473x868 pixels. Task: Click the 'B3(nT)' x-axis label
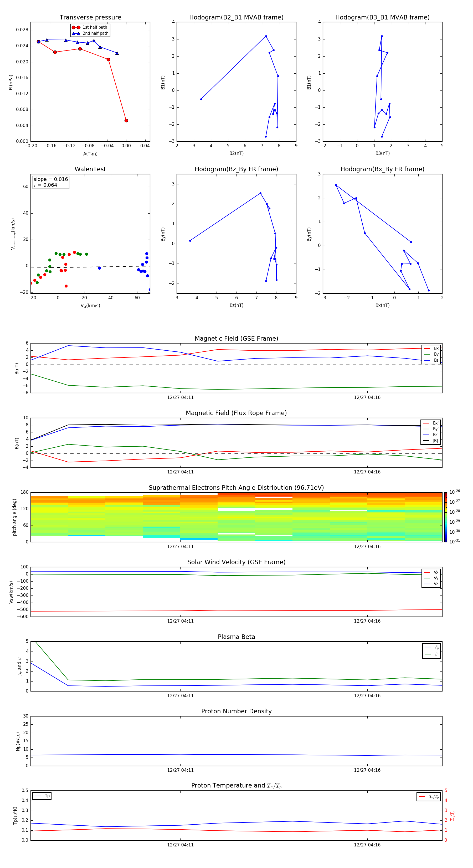pos(382,153)
